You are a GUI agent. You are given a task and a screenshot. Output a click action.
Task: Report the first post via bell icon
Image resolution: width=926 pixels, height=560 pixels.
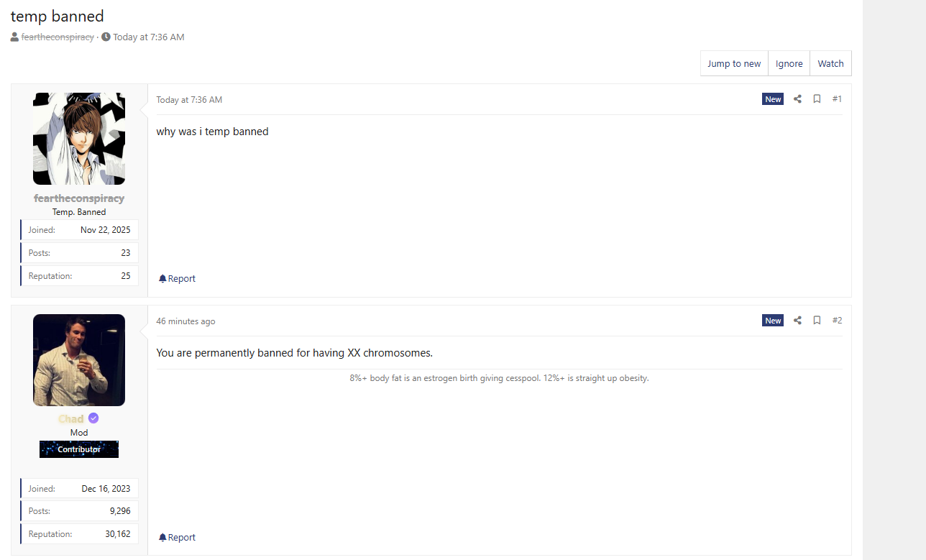click(x=162, y=278)
